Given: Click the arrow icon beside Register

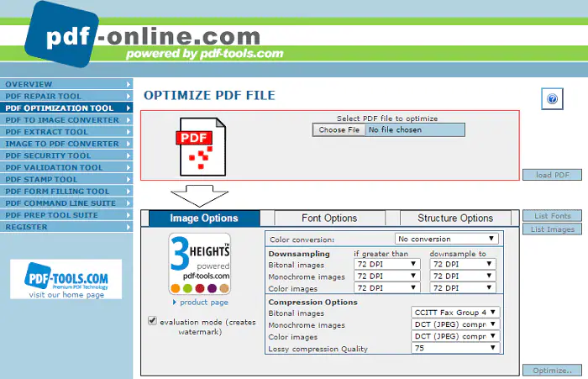Looking at the screenshot, I should [x=129, y=227].
